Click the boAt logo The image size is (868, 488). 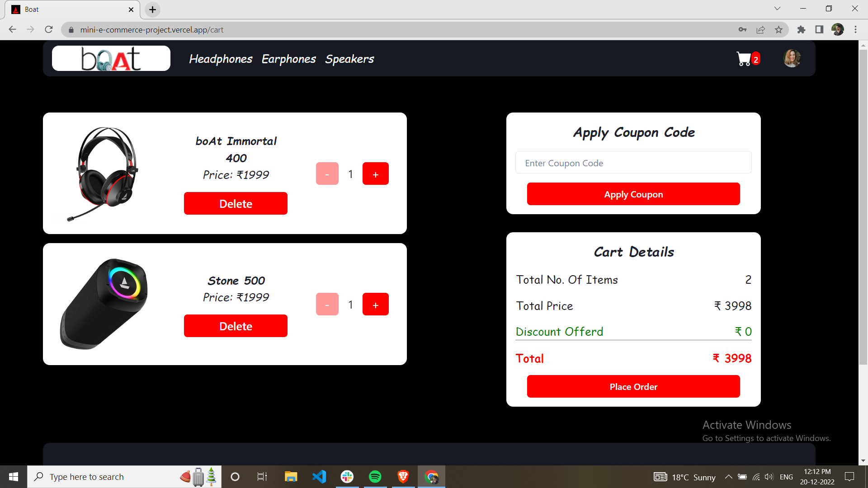(111, 58)
